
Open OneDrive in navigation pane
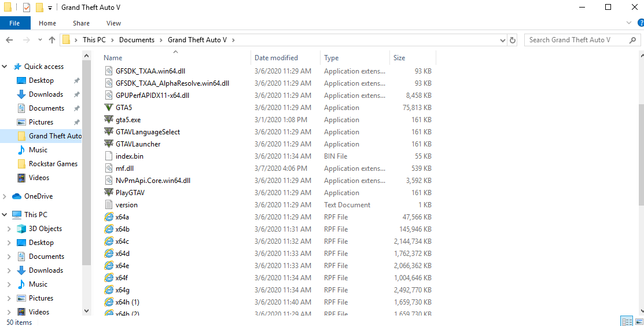pos(38,196)
